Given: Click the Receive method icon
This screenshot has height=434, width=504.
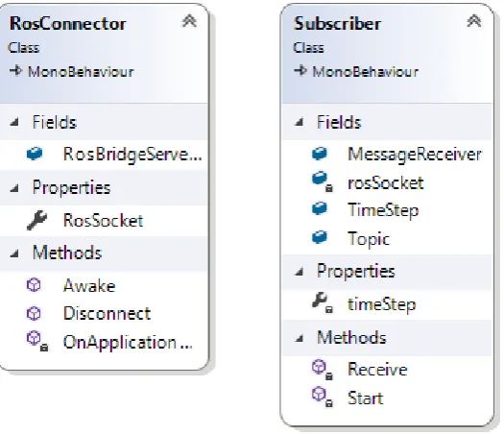Looking at the screenshot, I should click(x=323, y=370).
